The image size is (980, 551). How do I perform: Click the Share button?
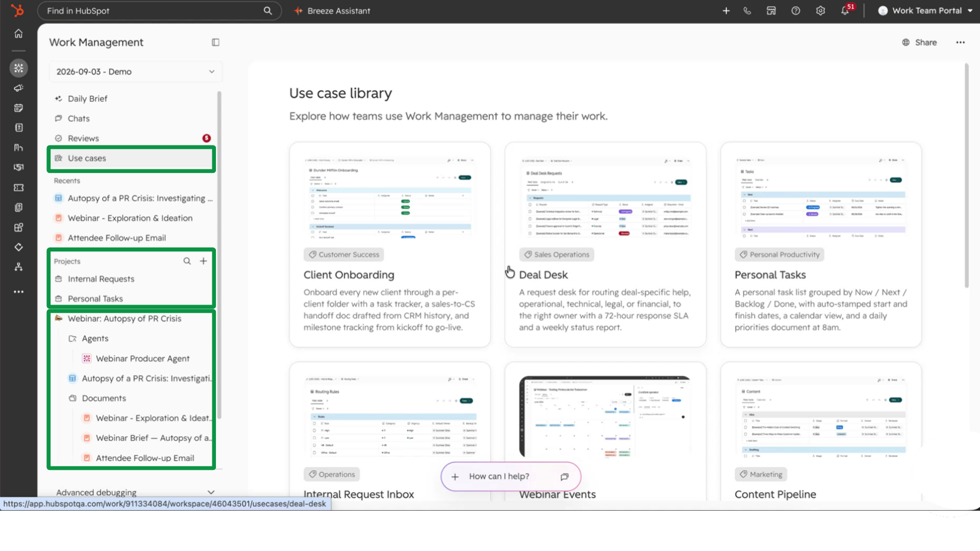point(919,42)
